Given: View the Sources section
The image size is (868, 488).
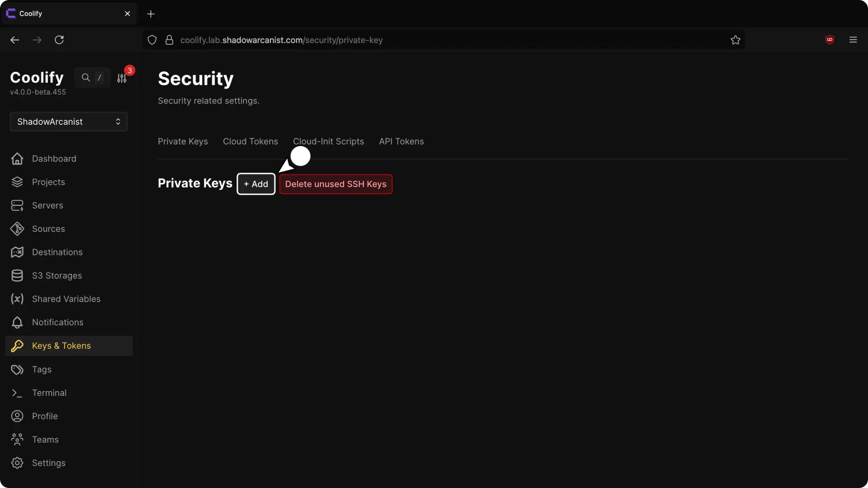Looking at the screenshot, I should [49, 229].
